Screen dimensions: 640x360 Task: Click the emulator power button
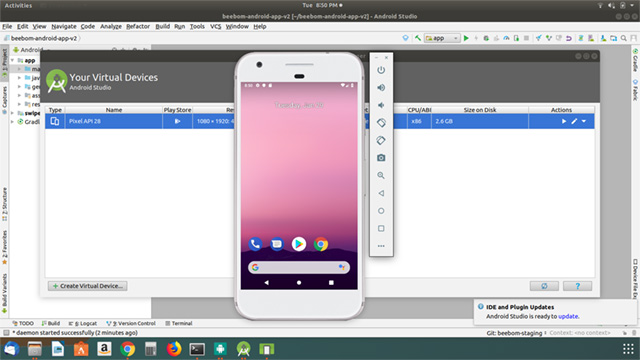point(381,70)
